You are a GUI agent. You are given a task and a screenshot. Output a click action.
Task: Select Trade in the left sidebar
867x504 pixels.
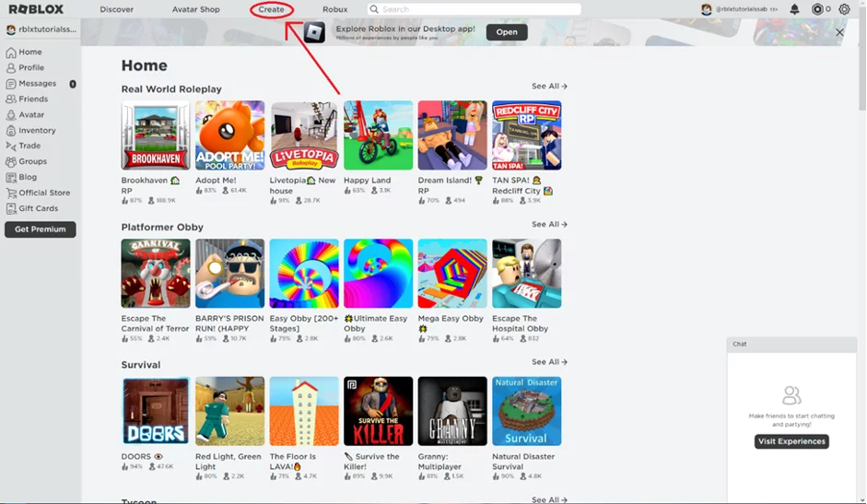pos(29,146)
